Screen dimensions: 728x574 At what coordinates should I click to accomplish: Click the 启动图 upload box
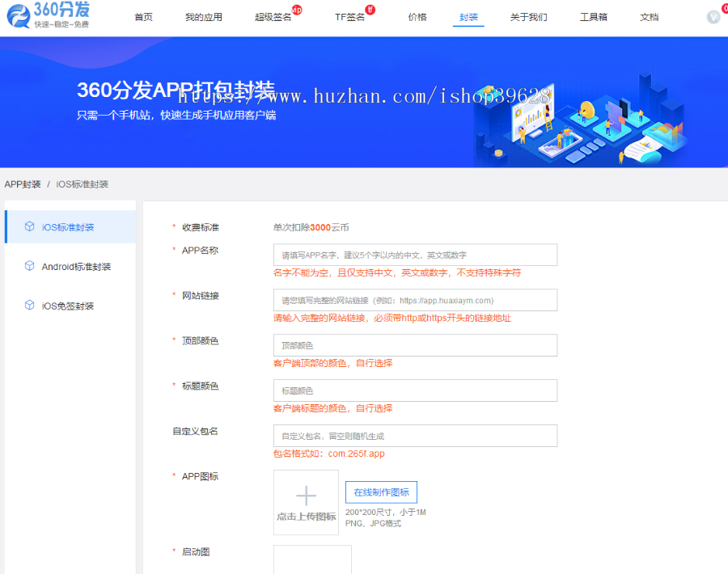[312, 559]
